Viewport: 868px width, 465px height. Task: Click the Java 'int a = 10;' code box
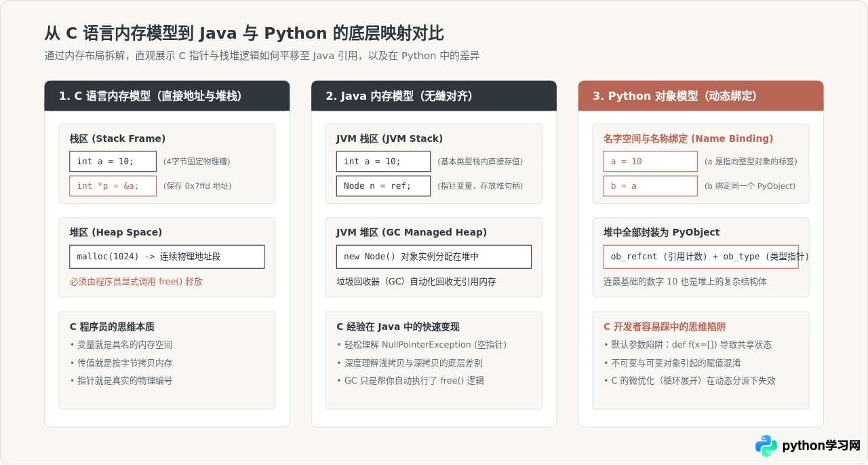pyautogui.click(x=383, y=161)
